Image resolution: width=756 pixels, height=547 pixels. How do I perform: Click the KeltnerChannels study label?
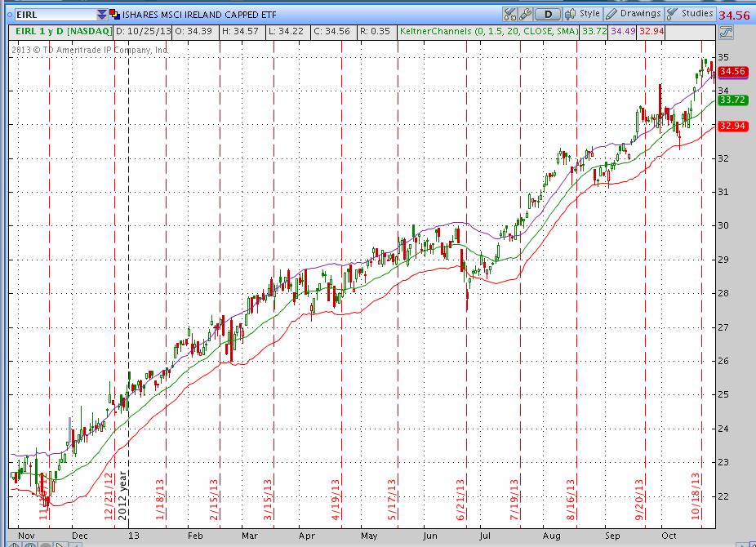tap(489, 31)
